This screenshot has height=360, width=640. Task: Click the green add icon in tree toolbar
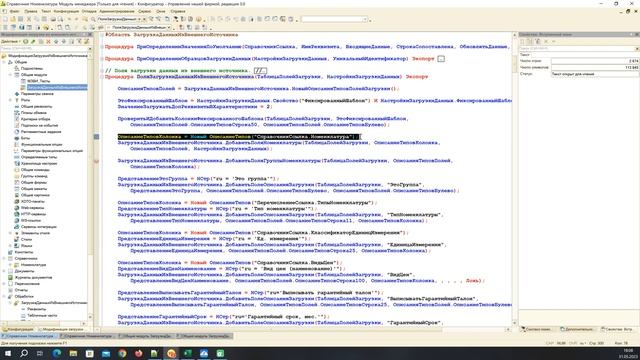pos(26,41)
